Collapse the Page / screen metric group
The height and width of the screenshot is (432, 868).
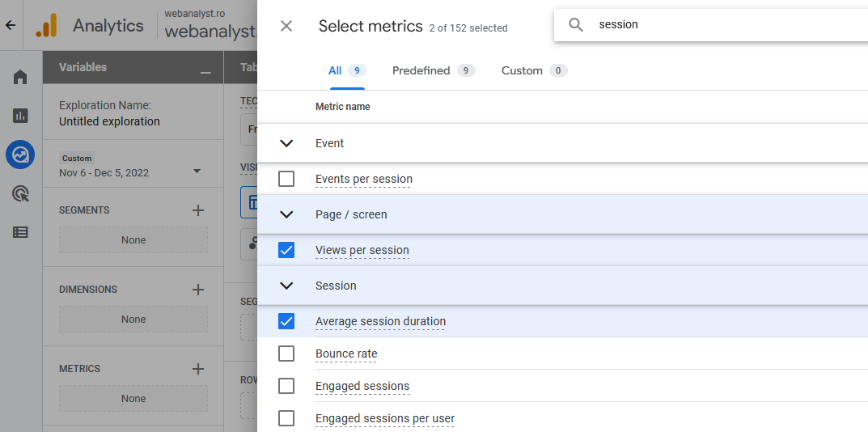point(286,214)
